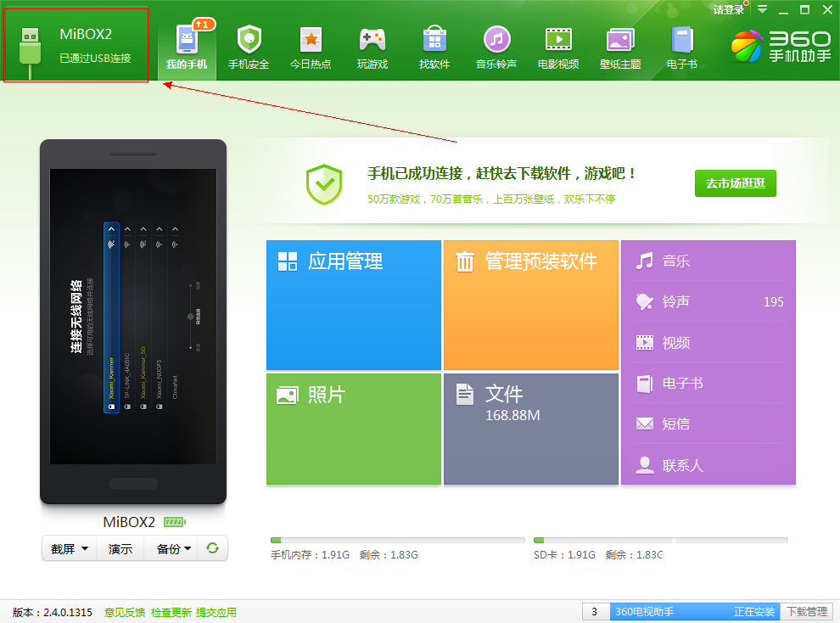
Task: Open 联系人 contacts entry
Action: (708, 465)
